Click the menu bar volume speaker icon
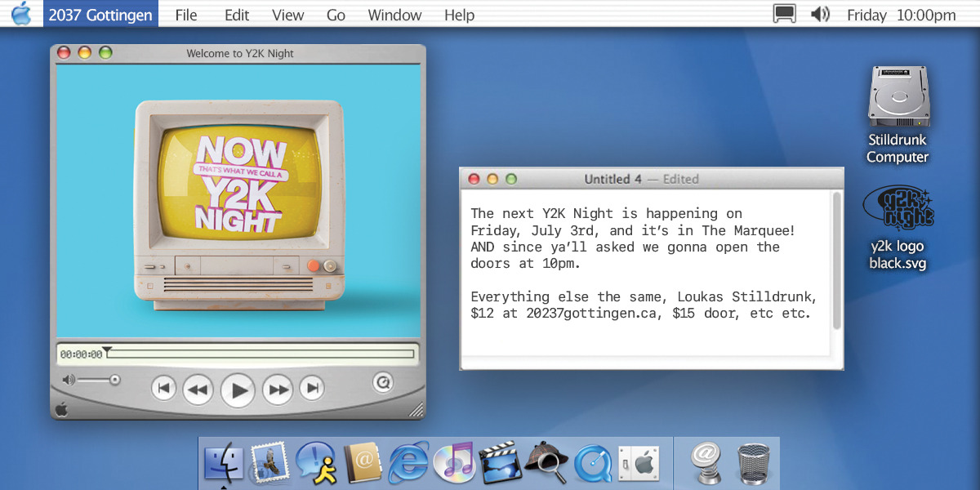The width and height of the screenshot is (980, 490). (820, 15)
